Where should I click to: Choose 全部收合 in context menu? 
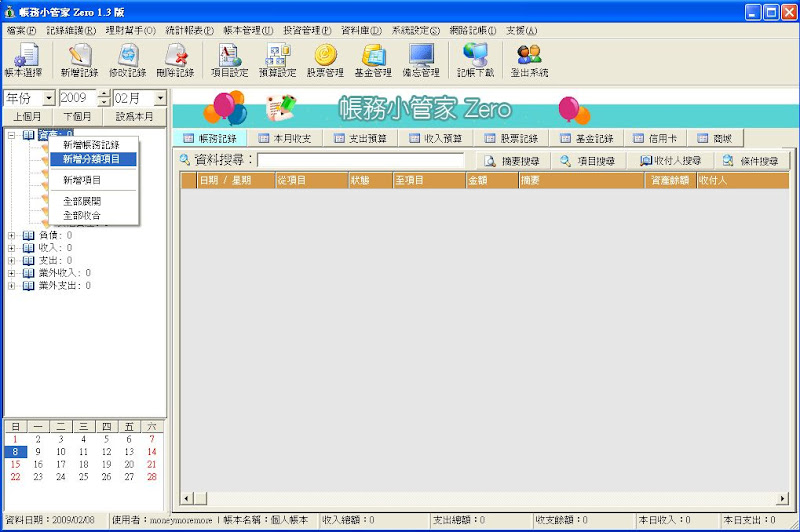point(93,215)
